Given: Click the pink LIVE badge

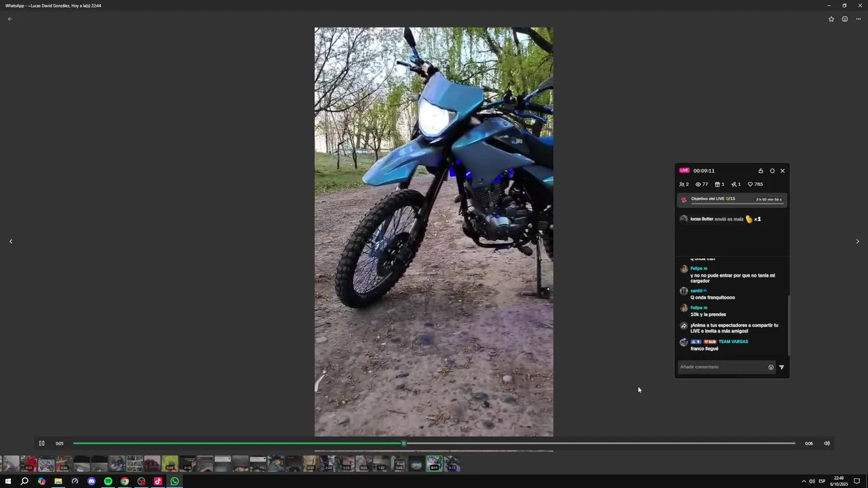Looking at the screenshot, I should (x=684, y=171).
